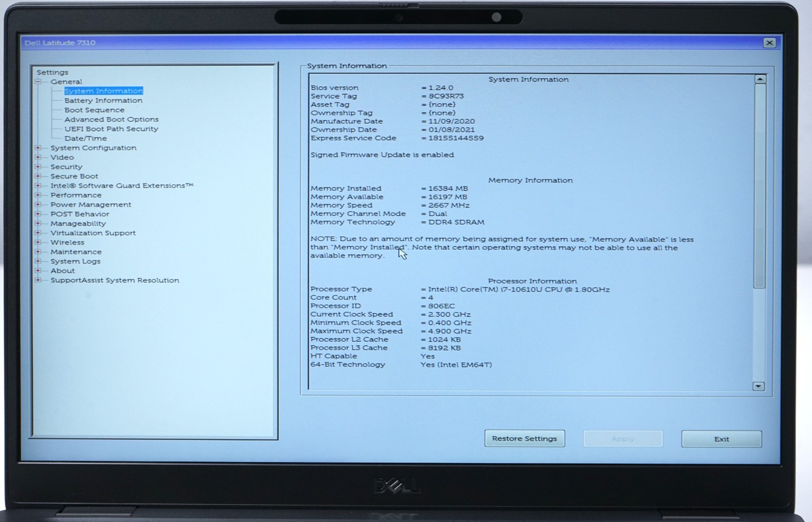Select the General category label
This screenshot has height=522, width=812.
click(x=66, y=82)
